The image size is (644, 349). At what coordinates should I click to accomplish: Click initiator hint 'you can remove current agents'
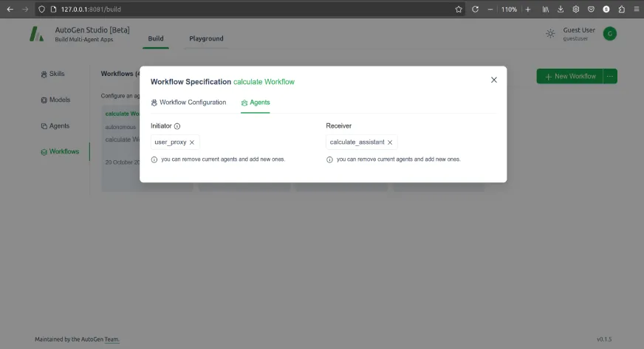[223, 159]
